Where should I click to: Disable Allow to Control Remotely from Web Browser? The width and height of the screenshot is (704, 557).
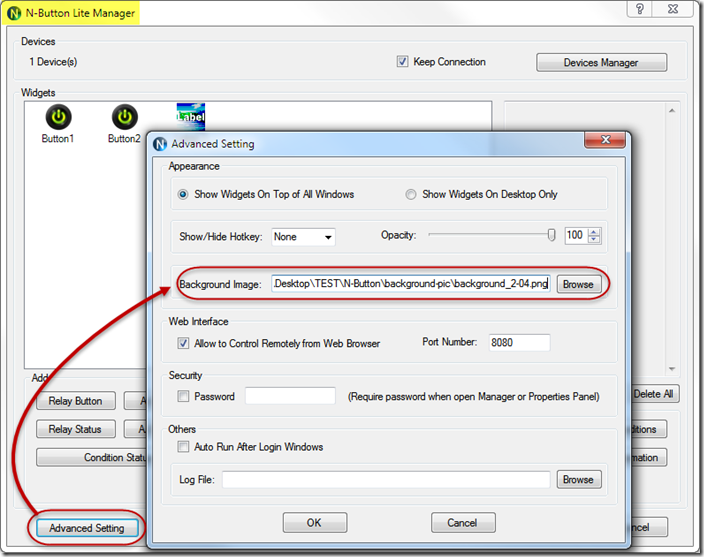pos(183,343)
